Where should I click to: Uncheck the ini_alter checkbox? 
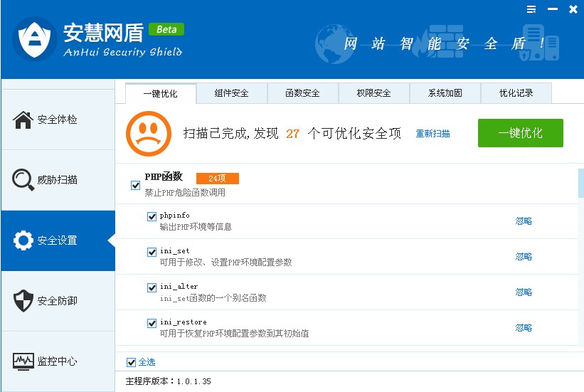152,287
